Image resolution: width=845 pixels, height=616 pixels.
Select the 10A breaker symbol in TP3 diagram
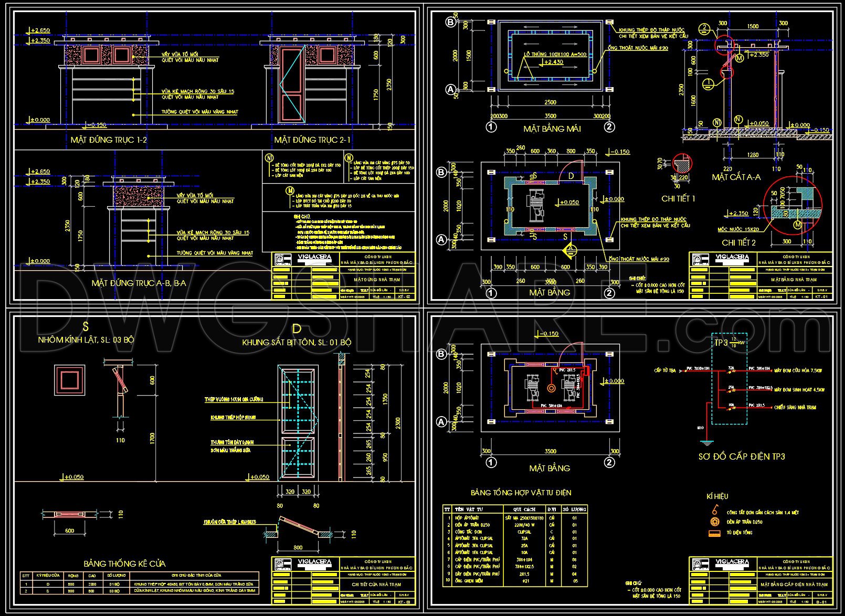731,408
